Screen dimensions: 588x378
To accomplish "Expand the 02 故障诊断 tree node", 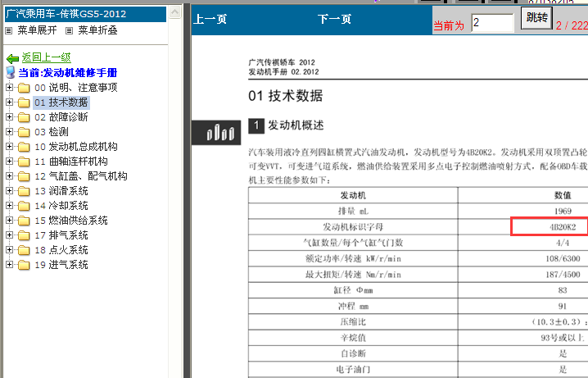I will [9, 116].
